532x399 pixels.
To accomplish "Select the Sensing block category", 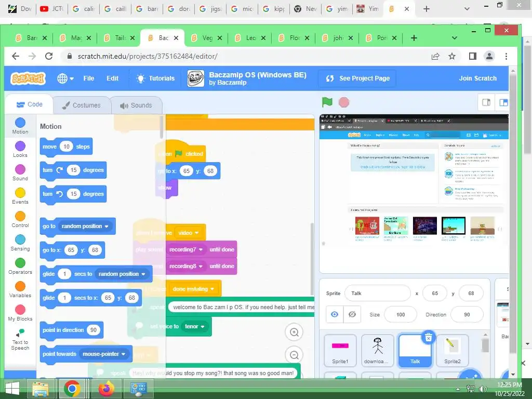I will tap(20, 243).
